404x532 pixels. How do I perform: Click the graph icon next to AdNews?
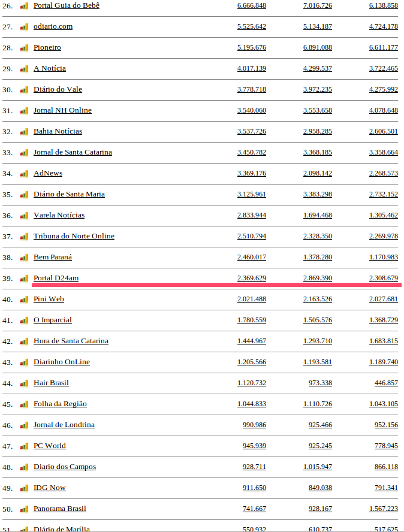tap(24, 174)
